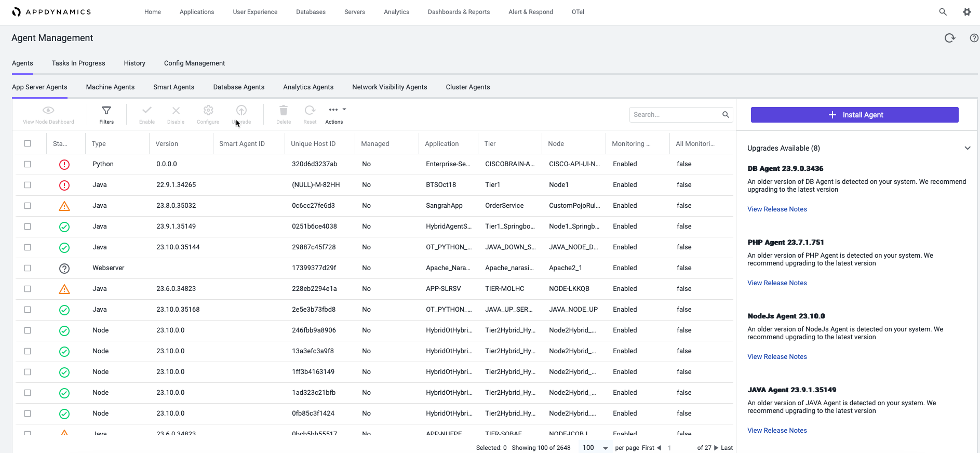This screenshot has width=980, height=453.
Task: View Release Notes for JAVA Agent
Action: pos(777,431)
